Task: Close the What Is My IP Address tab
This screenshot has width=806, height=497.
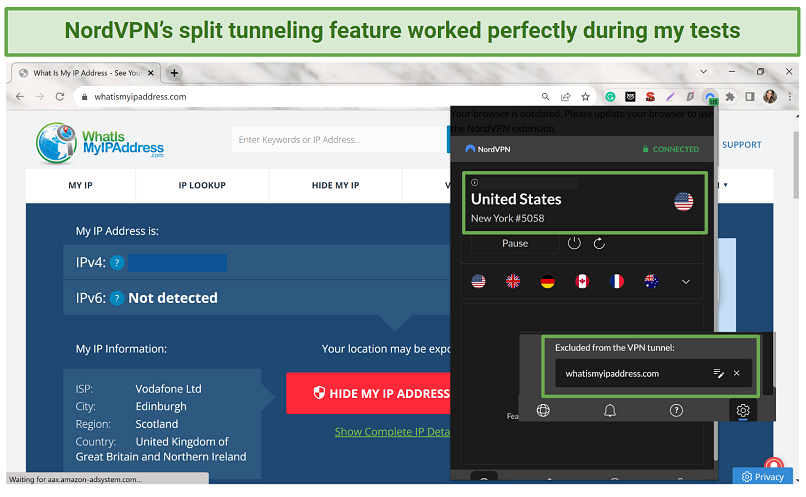Action: tap(151, 73)
